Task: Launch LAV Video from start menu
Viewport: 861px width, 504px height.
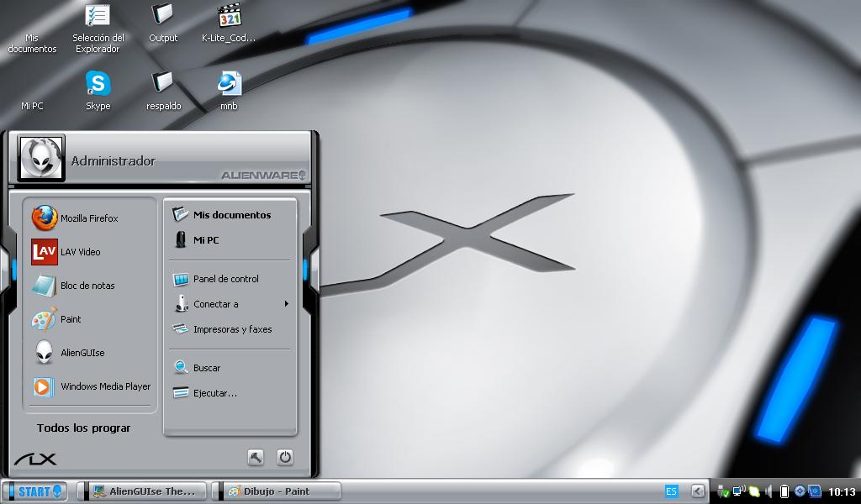Action: [x=89, y=252]
